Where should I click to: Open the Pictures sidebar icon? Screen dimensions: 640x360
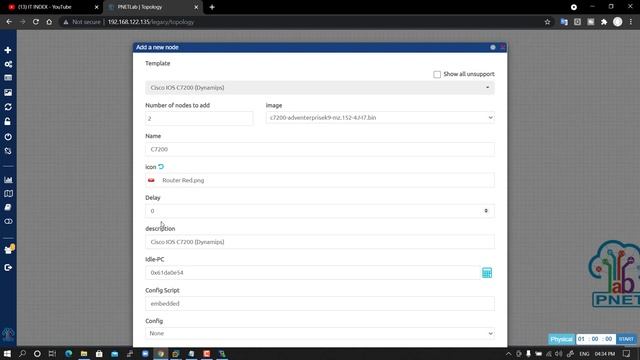click(8, 93)
